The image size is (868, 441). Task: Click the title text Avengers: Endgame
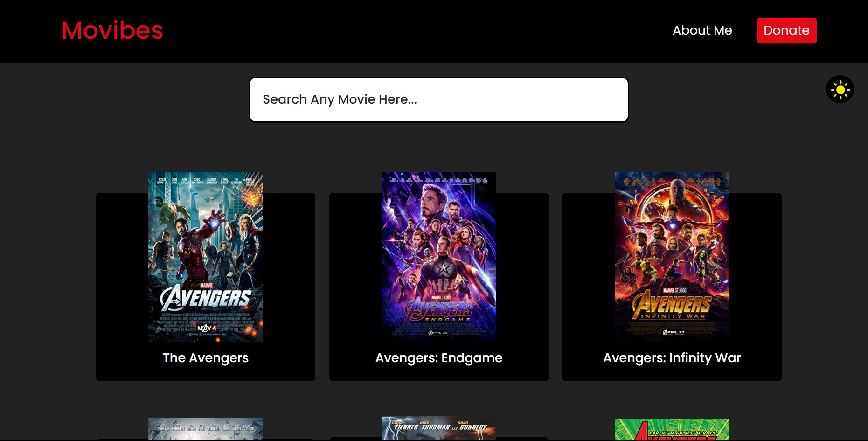(x=439, y=358)
